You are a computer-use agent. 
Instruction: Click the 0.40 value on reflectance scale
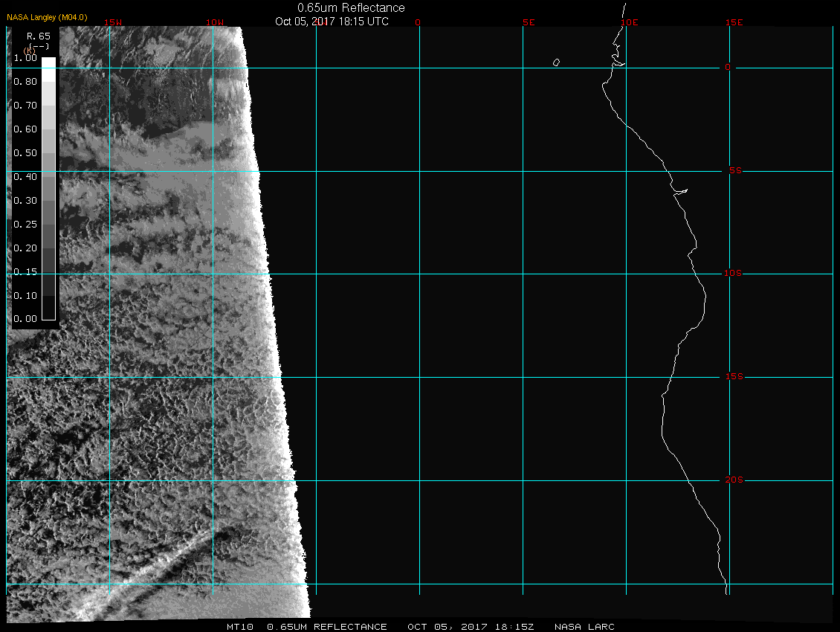[x=25, y=177]
